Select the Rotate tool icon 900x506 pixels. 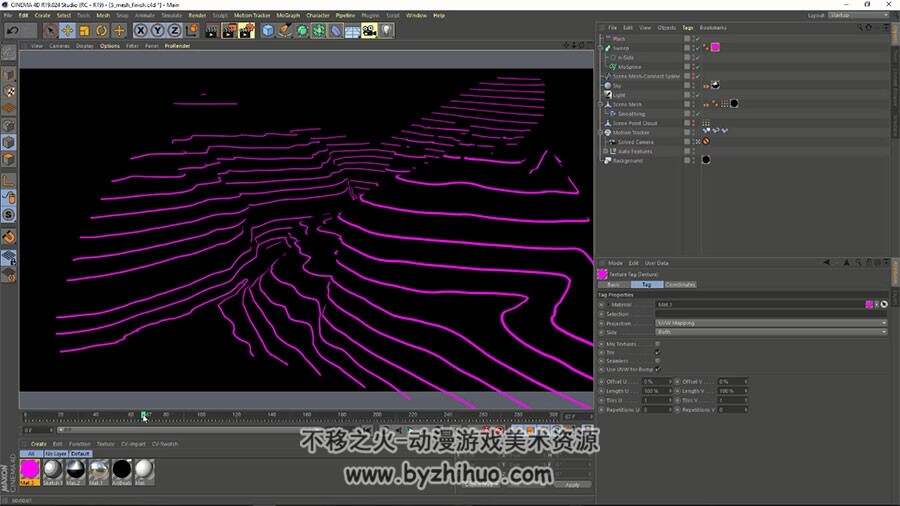click(x=102, y=30)
